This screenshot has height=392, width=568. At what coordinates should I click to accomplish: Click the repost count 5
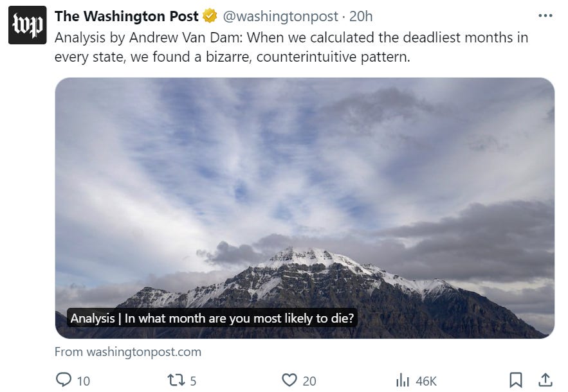tap(193, 381)
